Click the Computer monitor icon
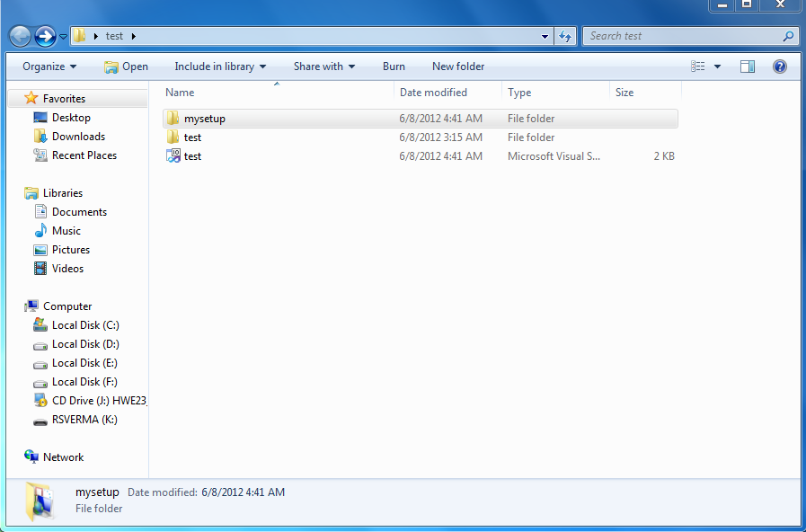The image size is (806, 532). pos(31,306)
